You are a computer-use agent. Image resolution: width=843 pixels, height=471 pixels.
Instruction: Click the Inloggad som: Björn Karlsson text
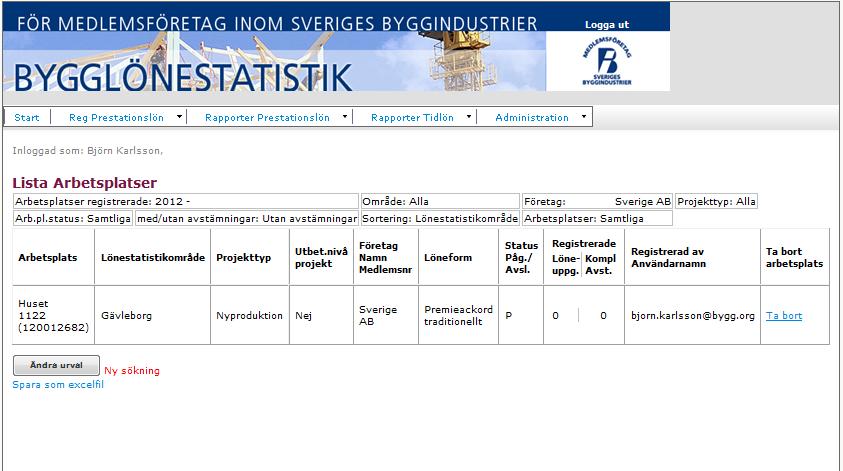[87, 151]
